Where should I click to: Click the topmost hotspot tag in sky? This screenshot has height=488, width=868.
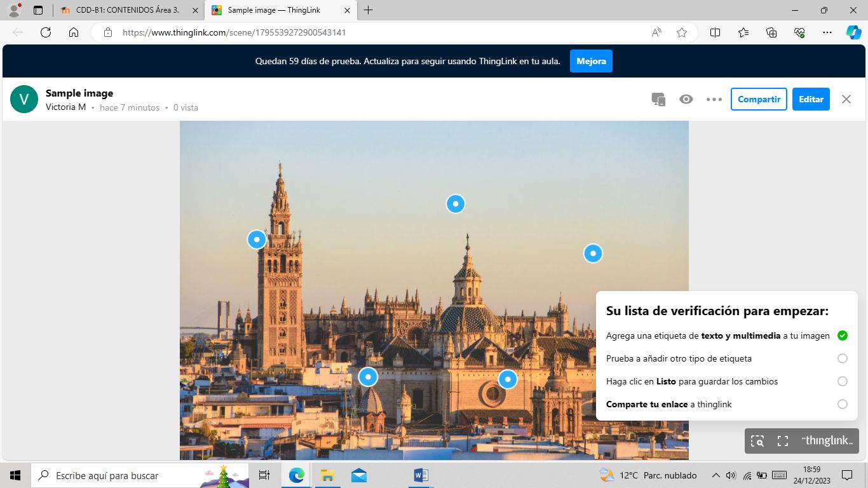tap(456, 204)
